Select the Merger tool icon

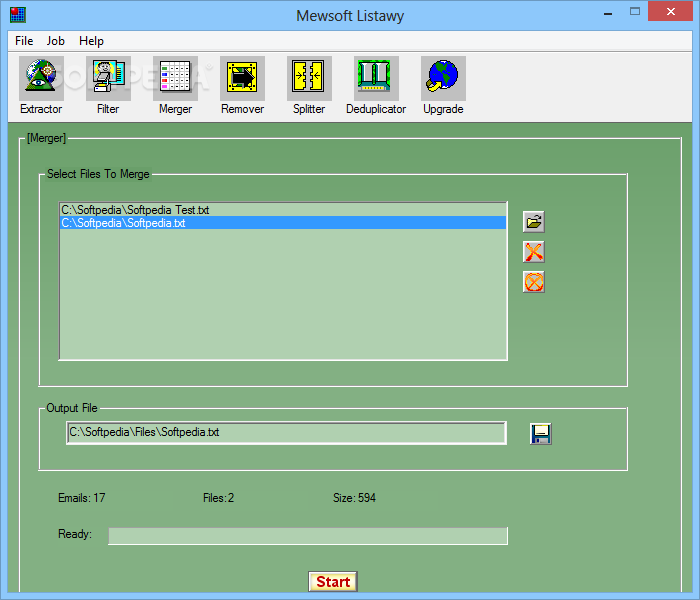(175, 78)
